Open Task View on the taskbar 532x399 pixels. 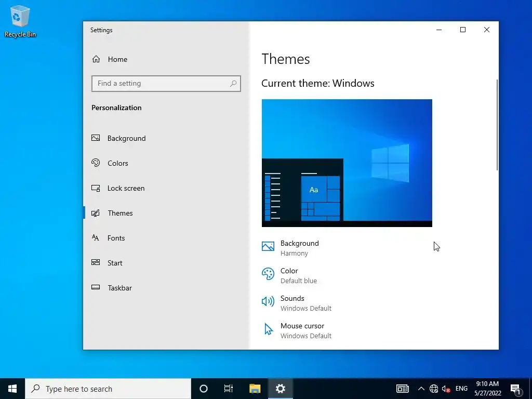[x=229, y=389]
